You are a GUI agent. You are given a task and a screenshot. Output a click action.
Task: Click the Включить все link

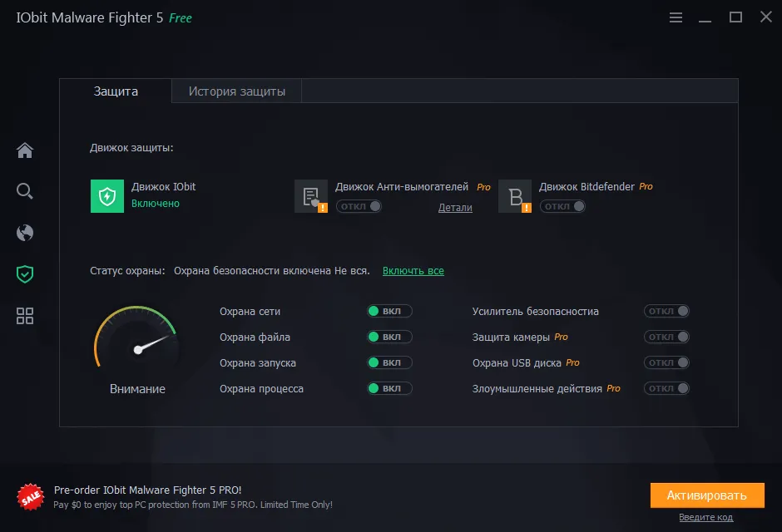[413, 271]
